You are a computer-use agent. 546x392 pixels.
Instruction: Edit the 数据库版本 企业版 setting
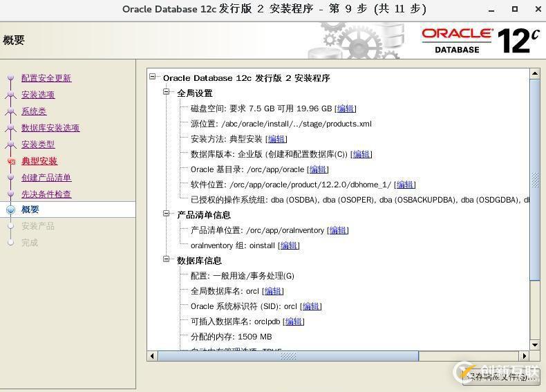point(361,154)
